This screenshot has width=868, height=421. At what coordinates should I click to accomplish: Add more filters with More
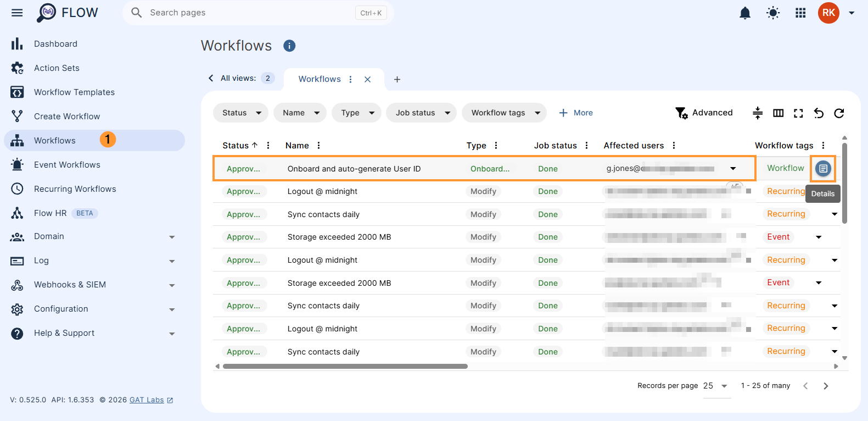(x=576, y=113)
